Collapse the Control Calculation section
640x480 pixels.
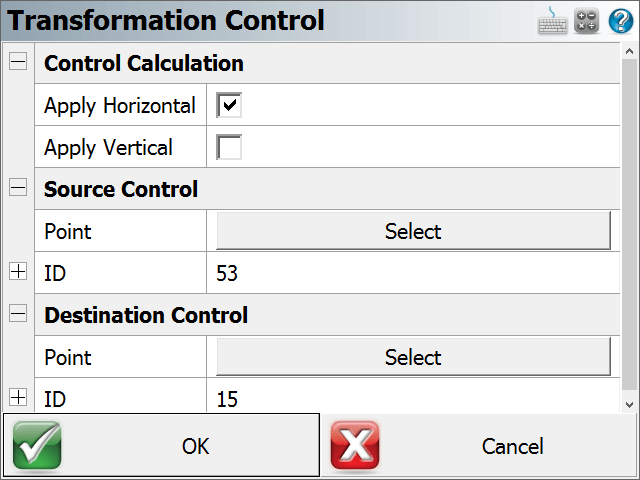pos(18,62)
